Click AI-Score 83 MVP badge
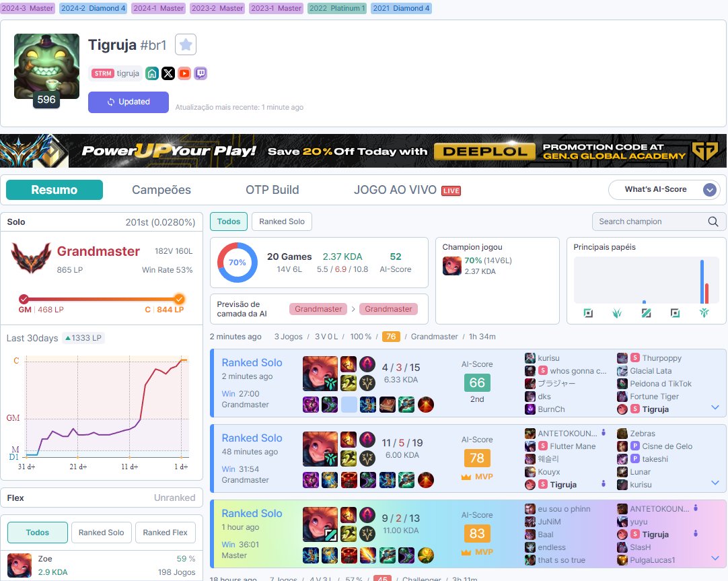 coord(477,533)
